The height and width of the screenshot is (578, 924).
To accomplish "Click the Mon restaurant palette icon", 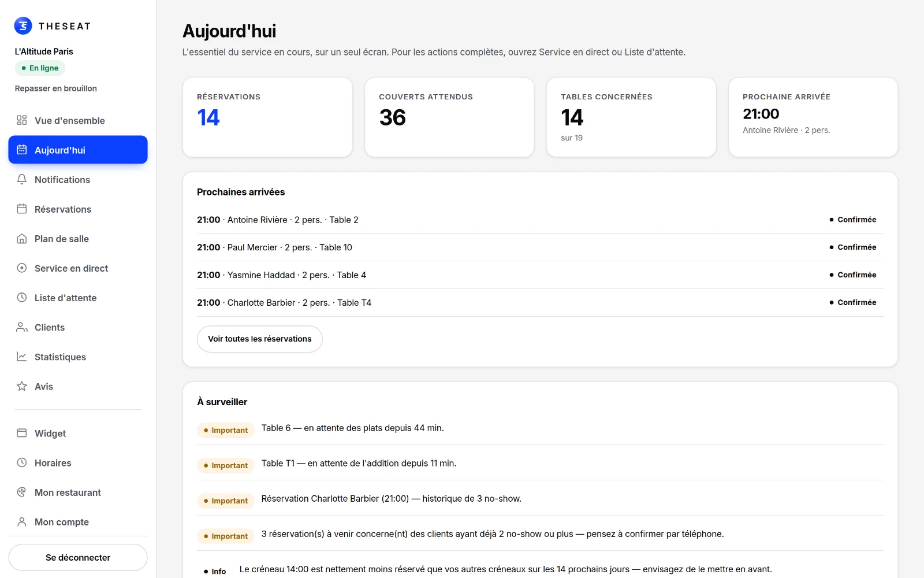I will coord(22,492).
